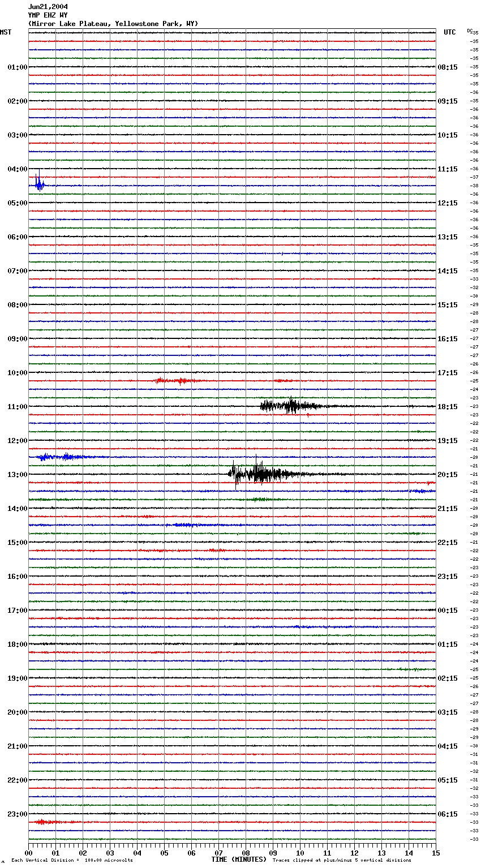
Task: Click the "UTC" column header
Action: tap(450, 32)
